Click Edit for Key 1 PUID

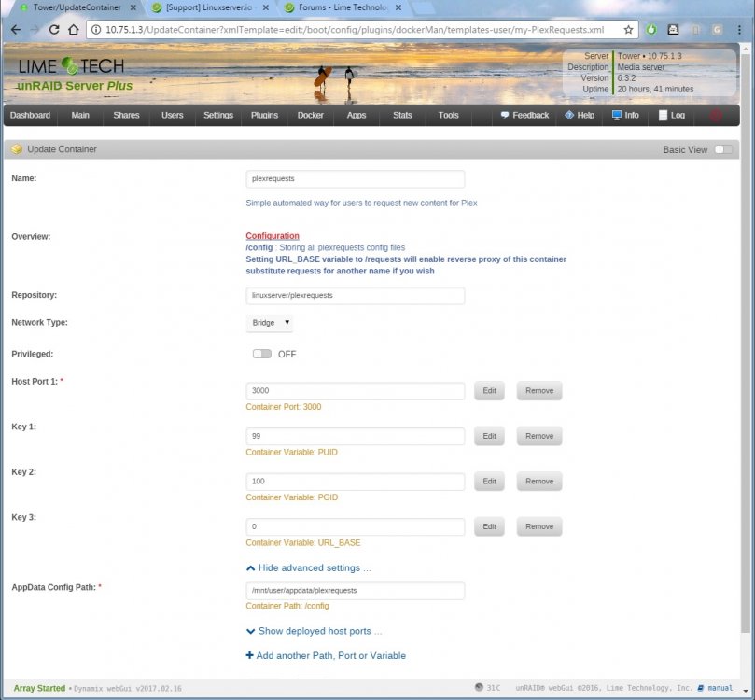(489, 436)
